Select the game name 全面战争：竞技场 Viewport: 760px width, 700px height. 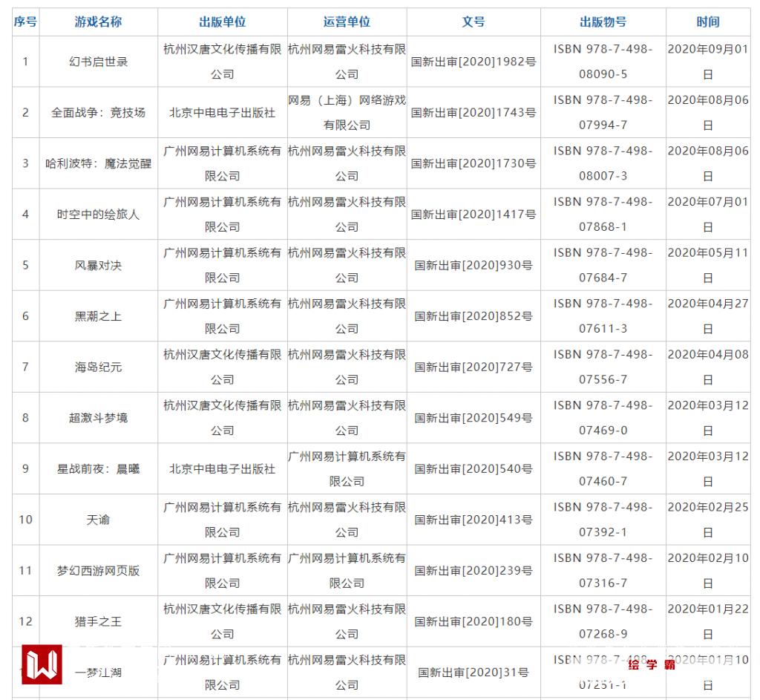pos(99,113)
